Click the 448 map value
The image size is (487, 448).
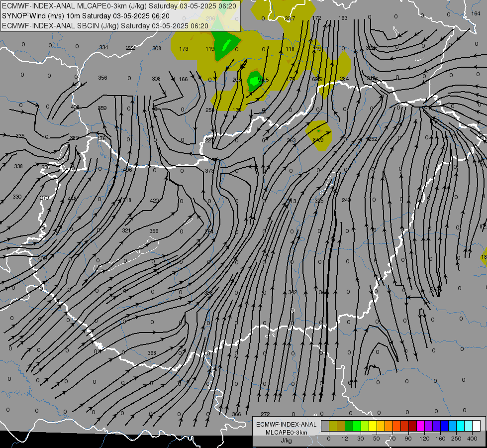(72, 199)
